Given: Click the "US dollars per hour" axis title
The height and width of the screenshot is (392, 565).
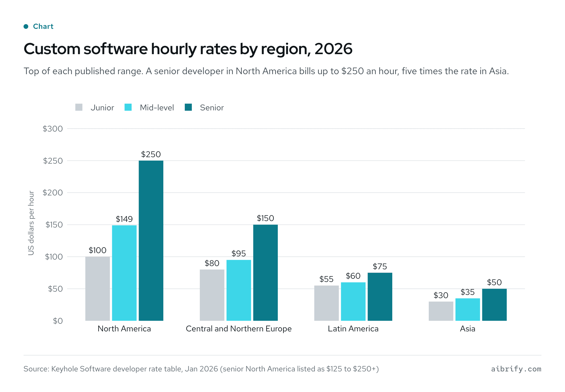Looking at the screenshot, I should (x=31, y=223).
